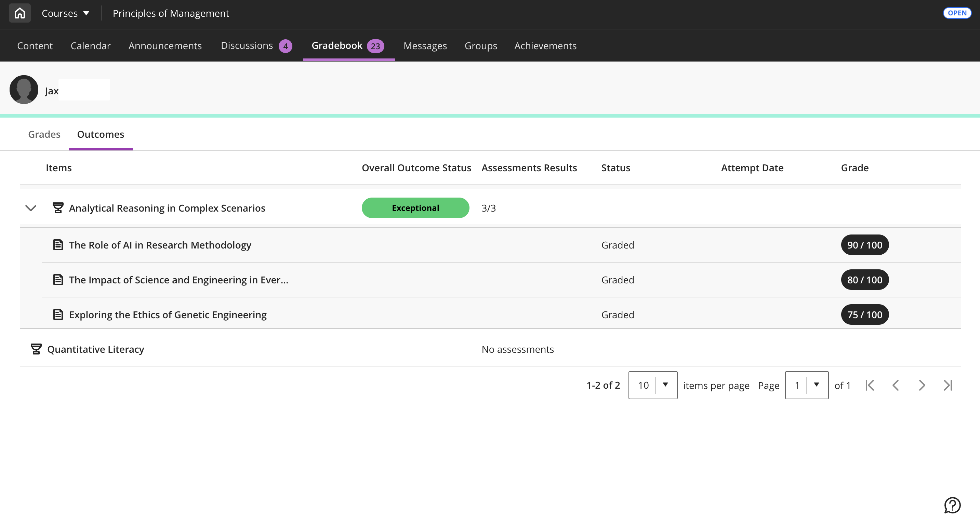980x523 pixels.
Task: Open the Messages tab
Action: click(x=425, y=45)
